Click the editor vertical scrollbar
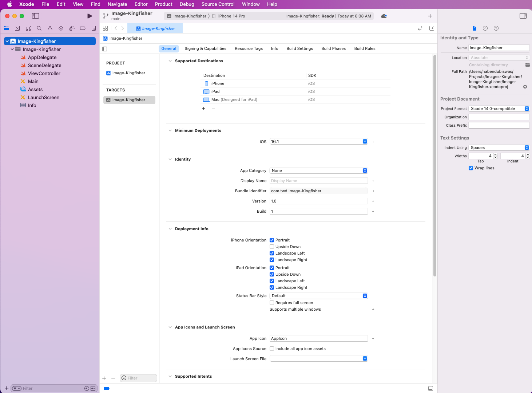532x393 pixels. (434, 166)
